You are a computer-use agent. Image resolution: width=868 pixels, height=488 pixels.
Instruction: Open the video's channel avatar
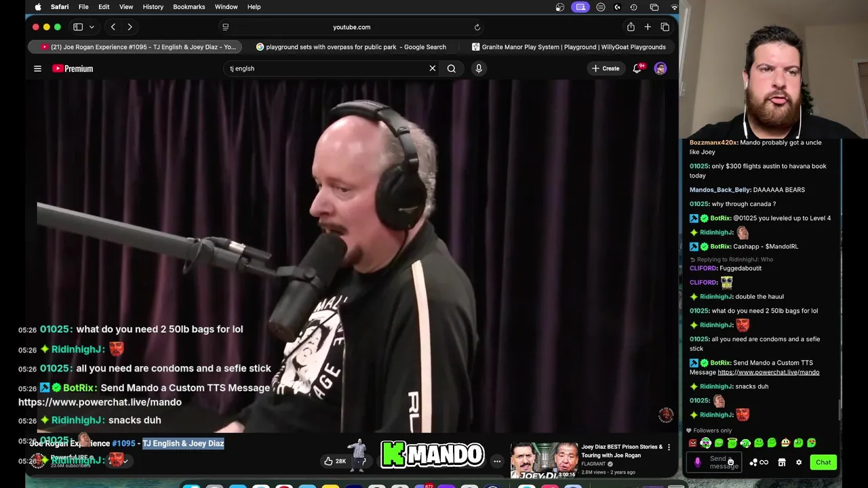point(39,461)
